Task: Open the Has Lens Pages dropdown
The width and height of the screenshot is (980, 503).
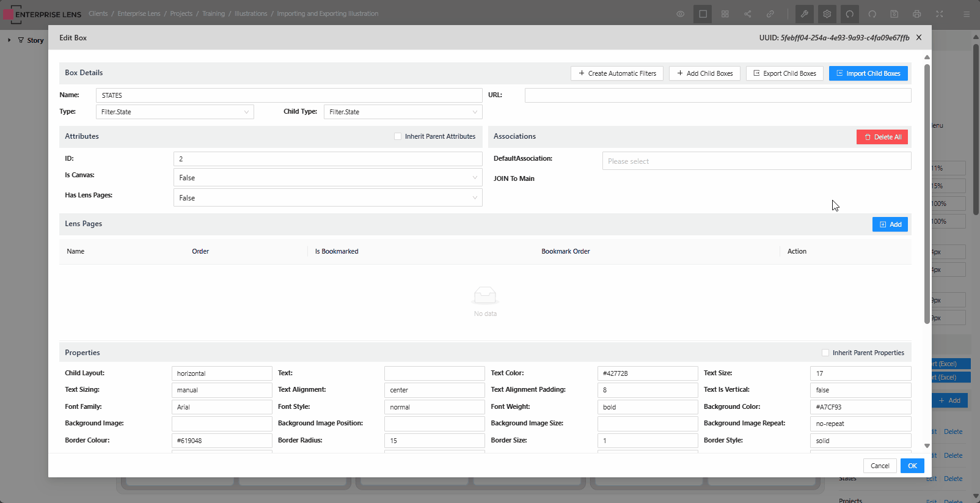Action: pos(327,198)
